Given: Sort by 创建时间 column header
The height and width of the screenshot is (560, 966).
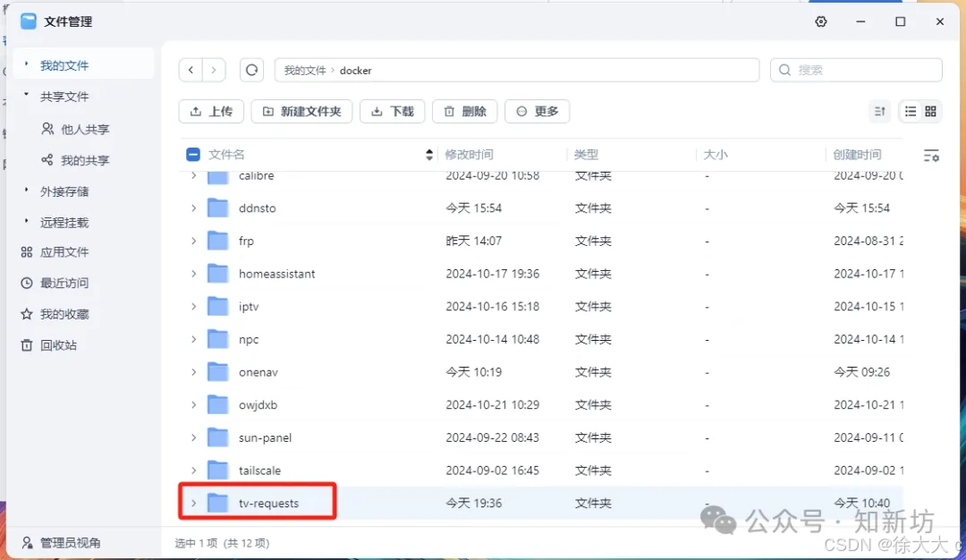Looking at the screenshot, I should (857, 155).
